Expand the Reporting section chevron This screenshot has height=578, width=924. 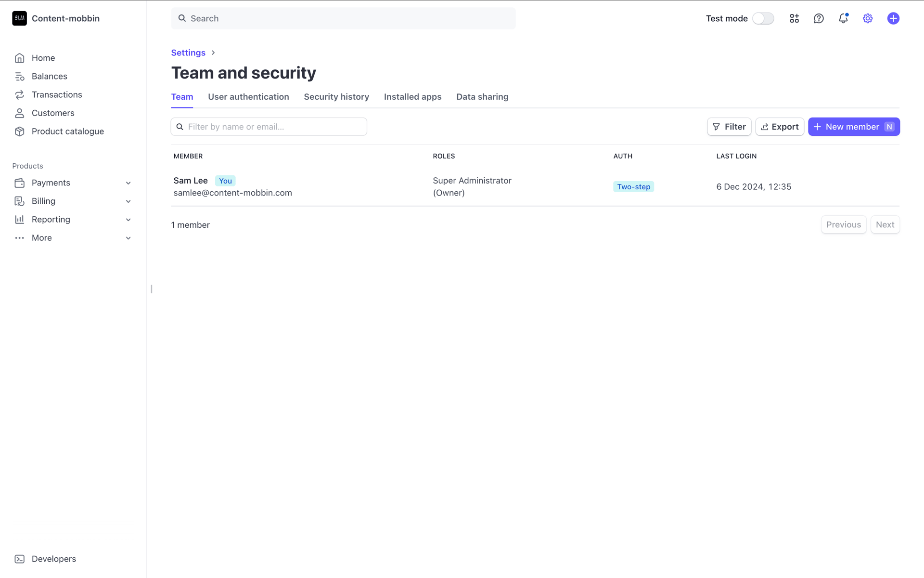[128, 220]
